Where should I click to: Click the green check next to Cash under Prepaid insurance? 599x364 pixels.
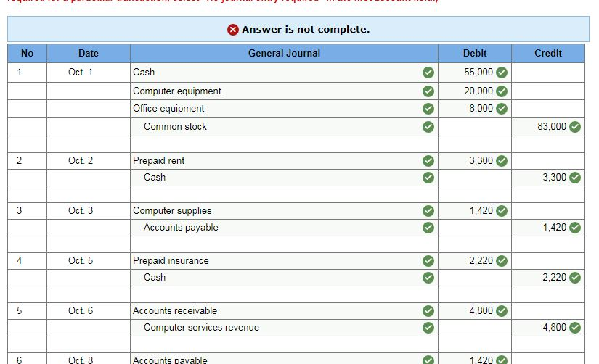pyautogui.click(x=428, y=278)
